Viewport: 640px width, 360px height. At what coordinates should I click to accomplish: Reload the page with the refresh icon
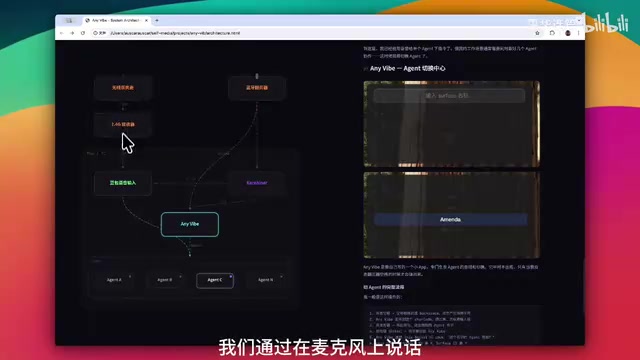click(x=83, y=33)
